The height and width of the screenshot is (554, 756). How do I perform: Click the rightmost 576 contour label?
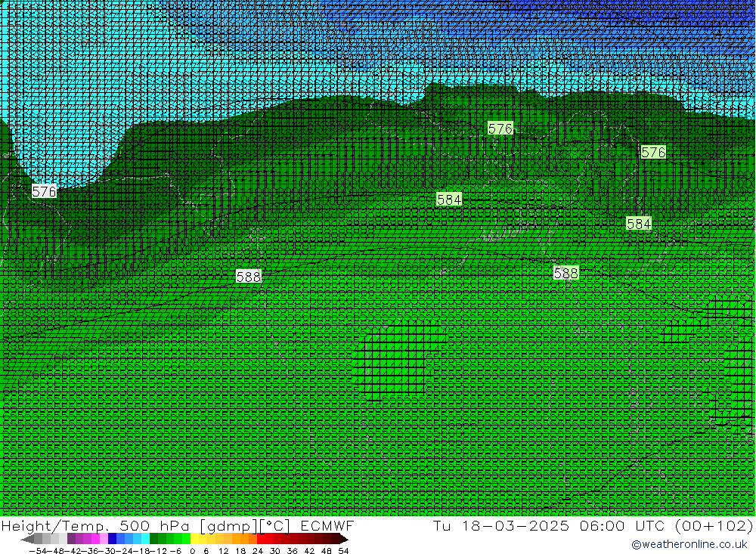(653, 153)
